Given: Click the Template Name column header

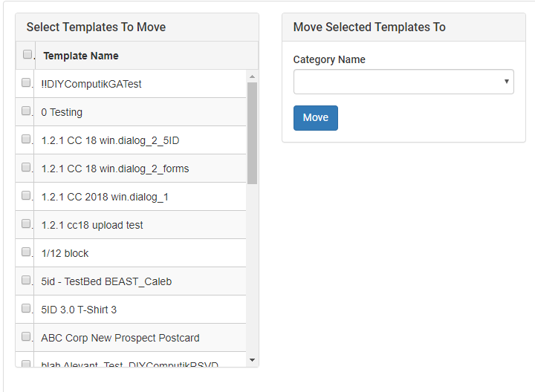Looking at the screenshot, I should click(81, 56).
